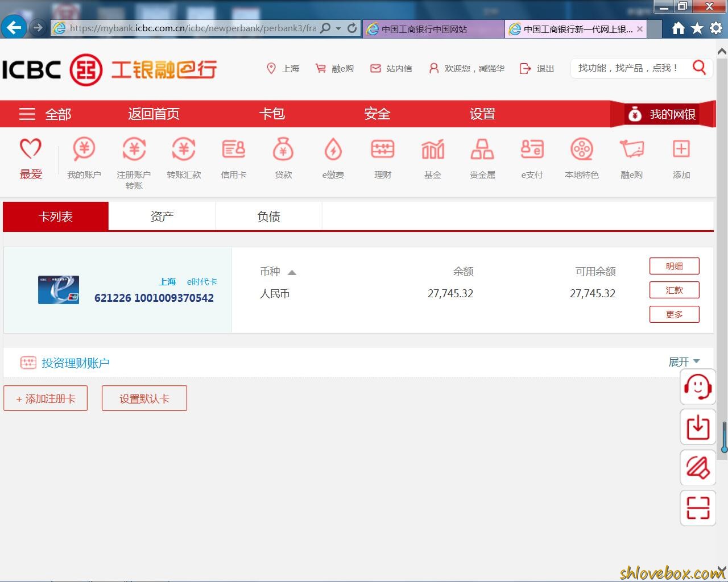Click browser back arrow button
Image resolution: width=728 pixels, height=582 pixels.
click(14, 27)
